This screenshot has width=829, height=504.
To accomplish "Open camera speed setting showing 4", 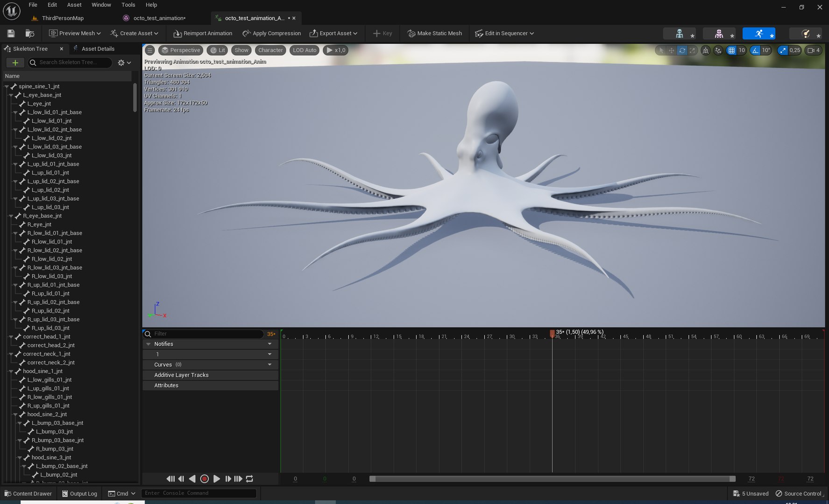I will coord(814,50).
